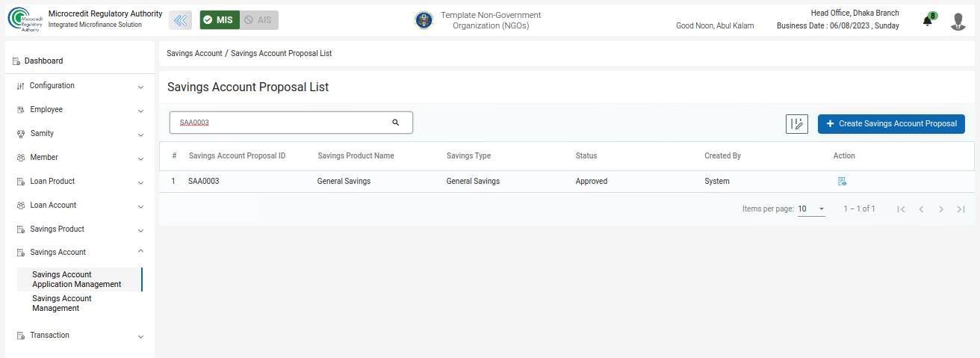980x358 pixels.
Task: Collapse sidebar using double chevron icon
Action: pos(180,20)
